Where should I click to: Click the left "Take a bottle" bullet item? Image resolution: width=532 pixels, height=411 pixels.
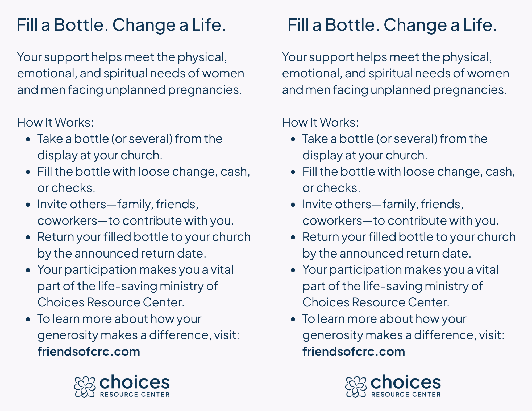(130, 147)
